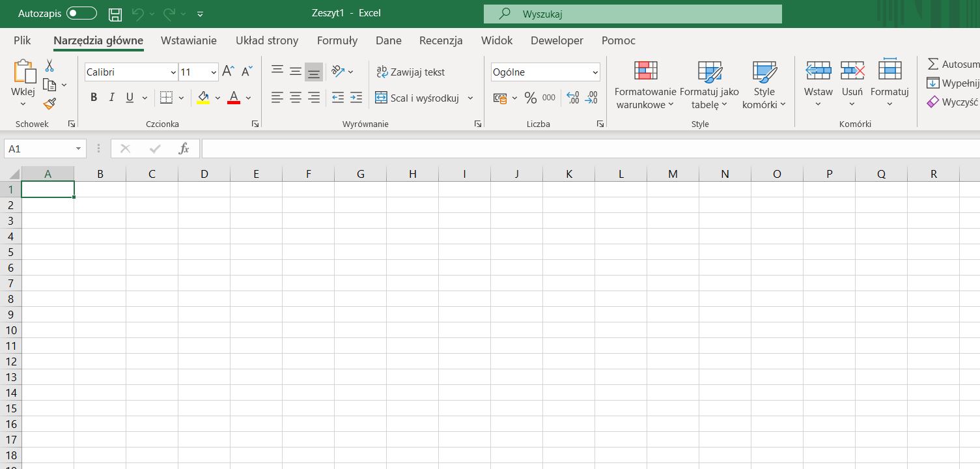The image size is (980, 469).
Task: Click the Copy icon in Schowek group
Action: click(x=49, y=85)
